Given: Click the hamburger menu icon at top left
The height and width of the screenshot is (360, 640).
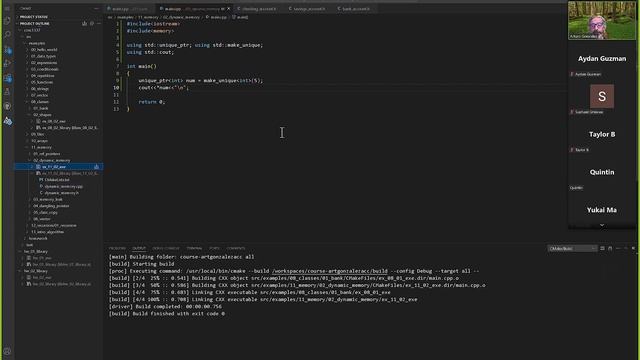Looking at the screenshot, I should 7,8.
